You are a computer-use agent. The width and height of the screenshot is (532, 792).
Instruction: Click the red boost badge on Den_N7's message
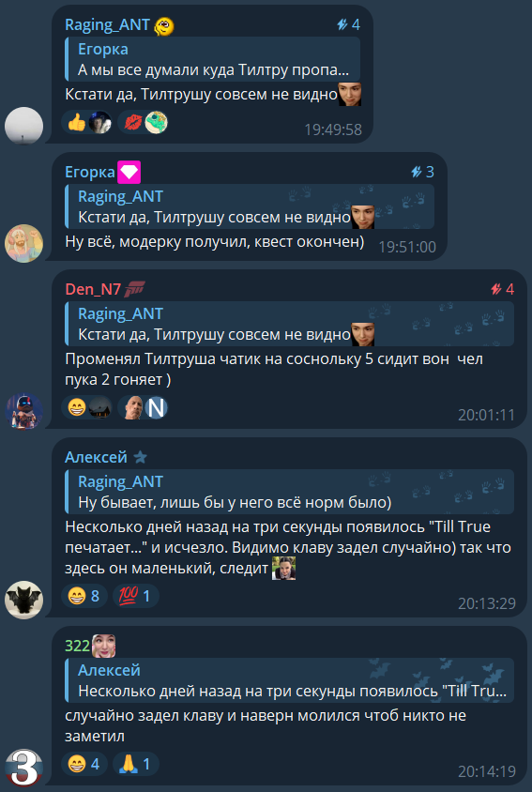pos(503,289)
